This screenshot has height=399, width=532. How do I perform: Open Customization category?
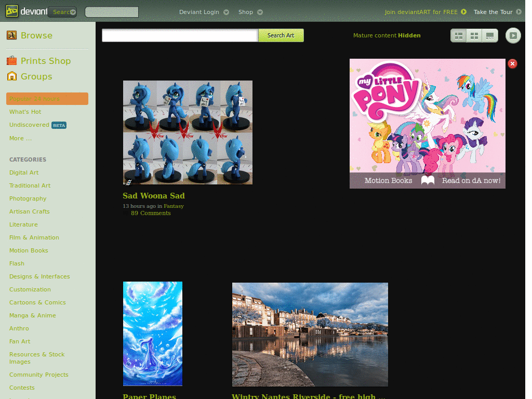[x=30, y=289]
